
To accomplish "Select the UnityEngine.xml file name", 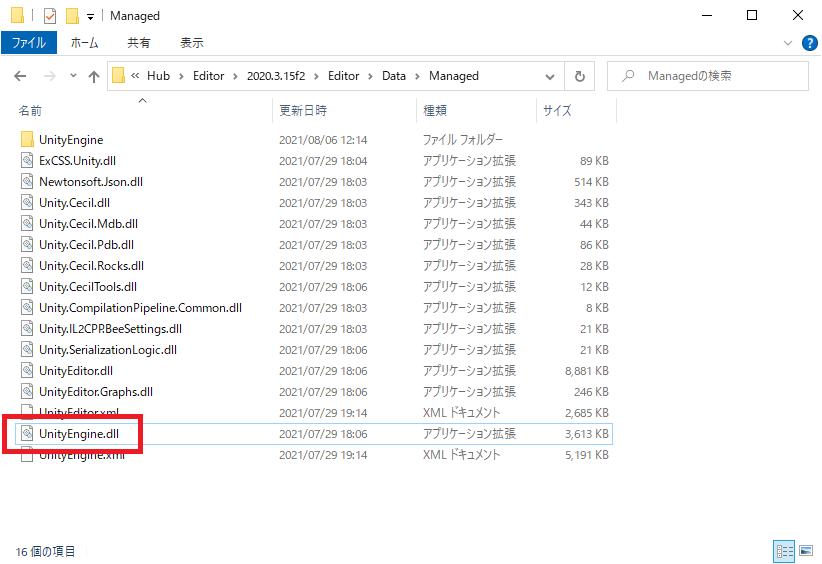I will [82, 455].
